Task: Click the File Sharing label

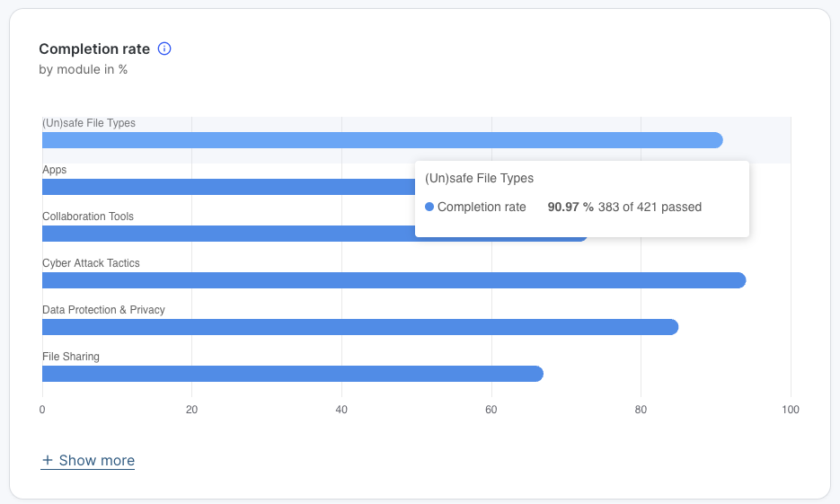Action: (71, 357)
